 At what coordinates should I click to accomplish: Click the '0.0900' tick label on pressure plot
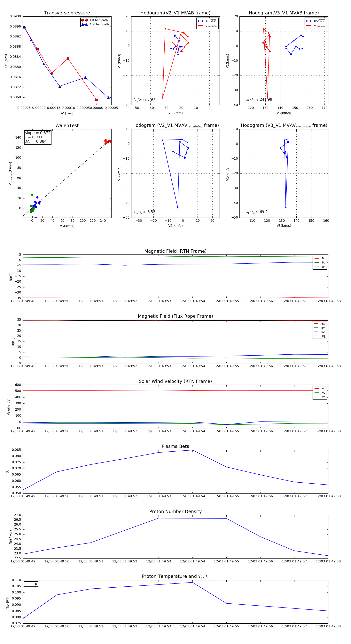tap(15, 16)
